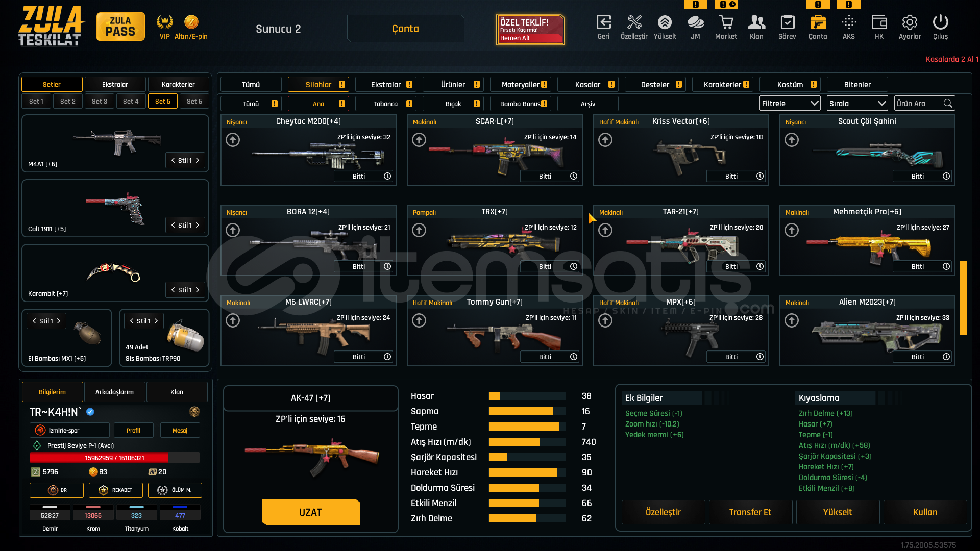Open the Klan members icon
This screenshot has height=551, width=980.
click(x=756, y=22)
